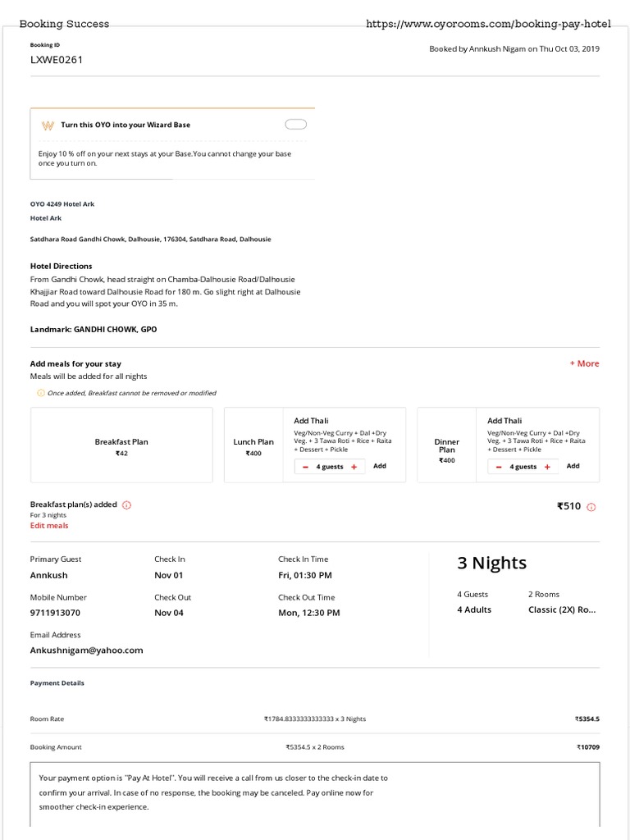Click mobile number 9711913070
Viewport: 630px width, 840px height.
click(55, 613)
